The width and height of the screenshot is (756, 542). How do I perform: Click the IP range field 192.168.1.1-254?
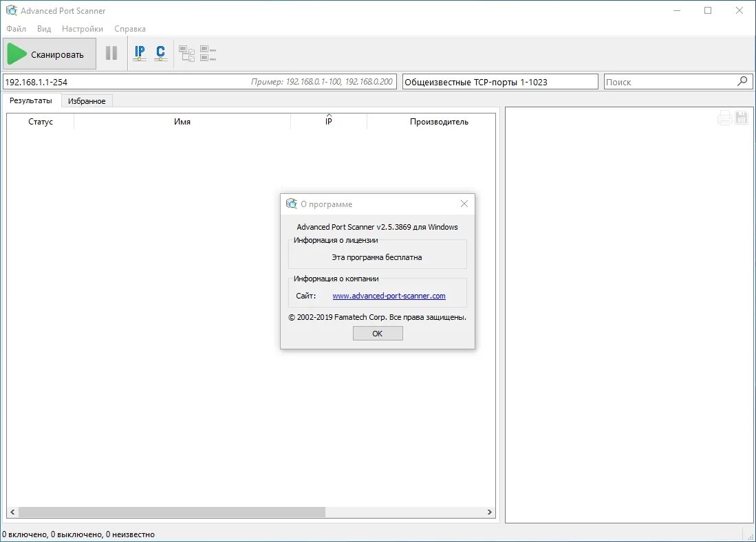[199, 81]
